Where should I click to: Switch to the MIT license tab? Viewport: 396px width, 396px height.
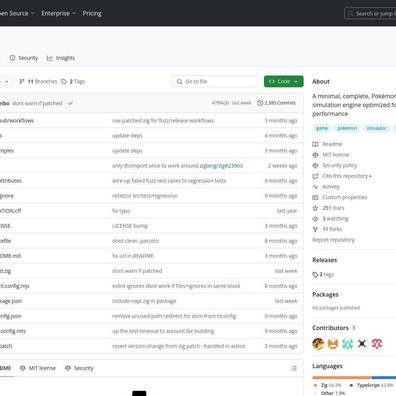[x=38, y=368]
